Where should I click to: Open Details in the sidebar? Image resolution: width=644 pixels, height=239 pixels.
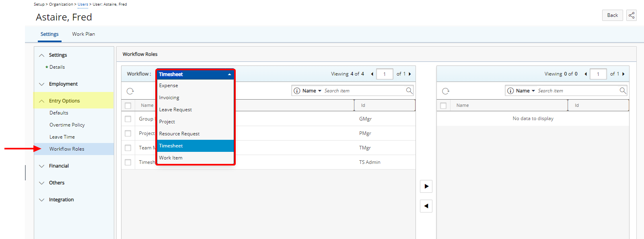tap(57, 67)
